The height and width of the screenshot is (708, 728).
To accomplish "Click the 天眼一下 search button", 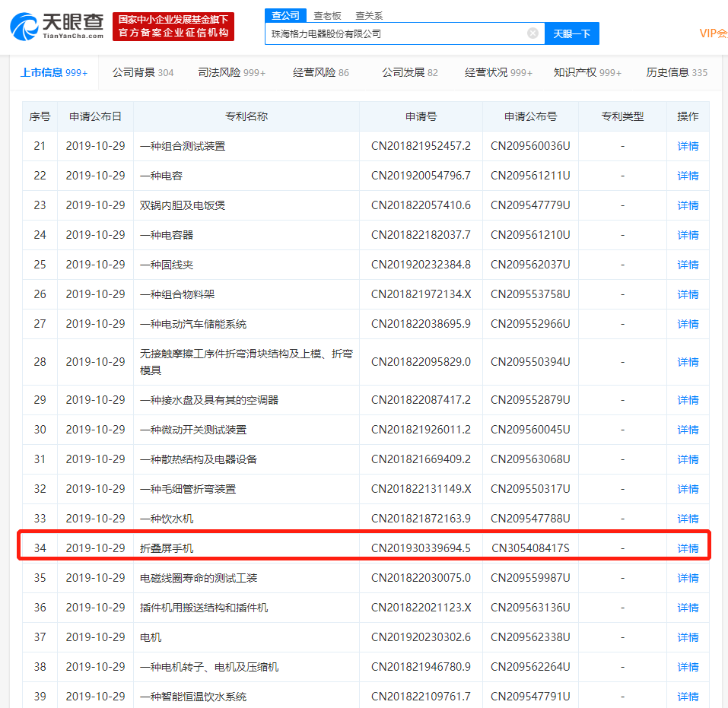I will tap(571, 33).
